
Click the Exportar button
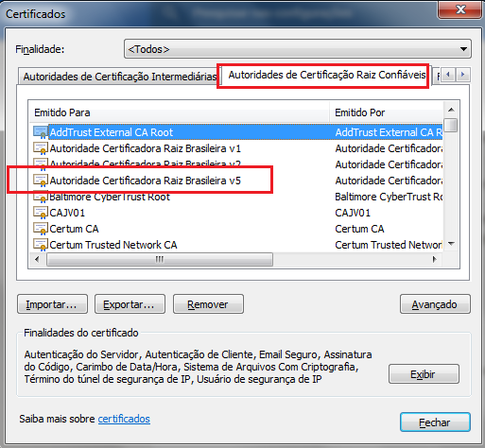click(x=130, y=304)
